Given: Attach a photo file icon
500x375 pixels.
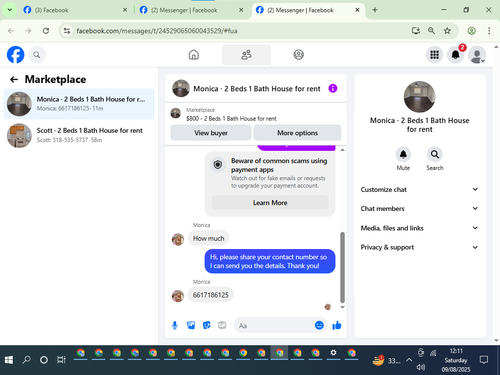Looking at the screenshot, I should coord(191,325).
